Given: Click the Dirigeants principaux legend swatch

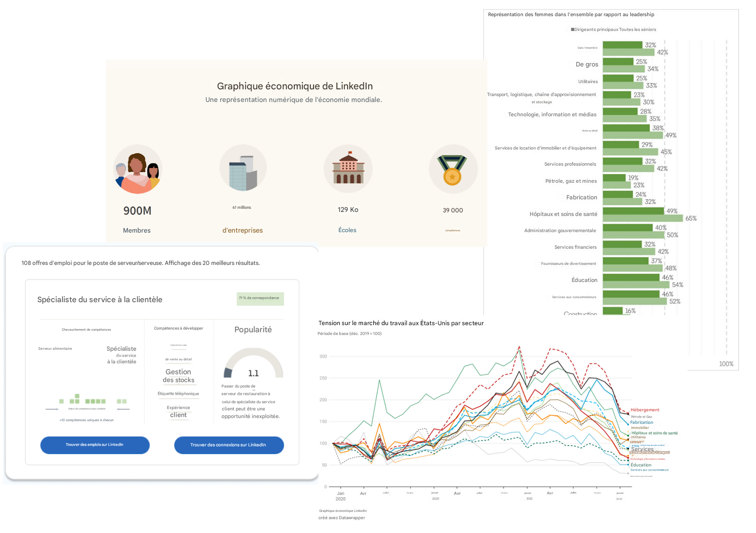Looking at the screenshot, I should 573,30.
